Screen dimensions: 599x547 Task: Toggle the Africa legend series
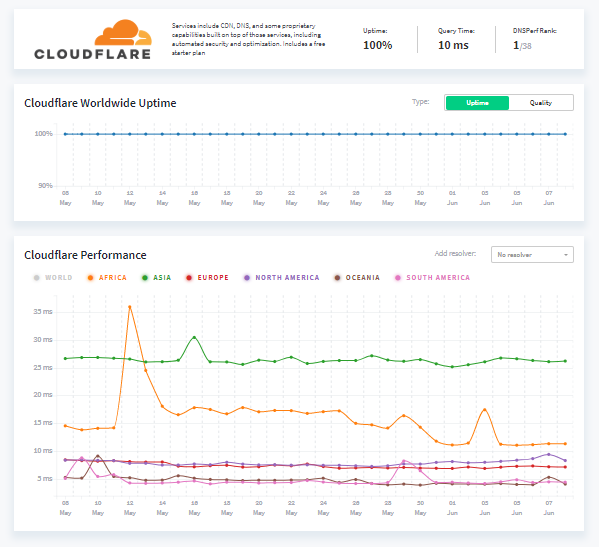coord(107,278)
